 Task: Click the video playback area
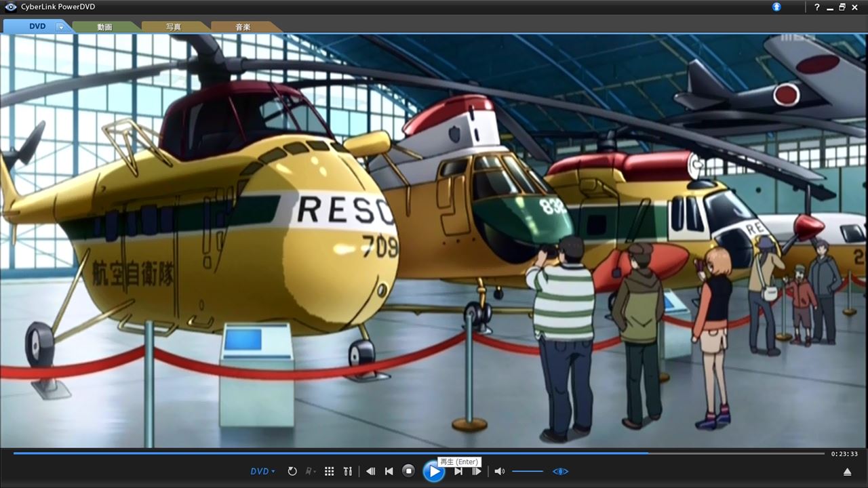(x=434, y=241)
